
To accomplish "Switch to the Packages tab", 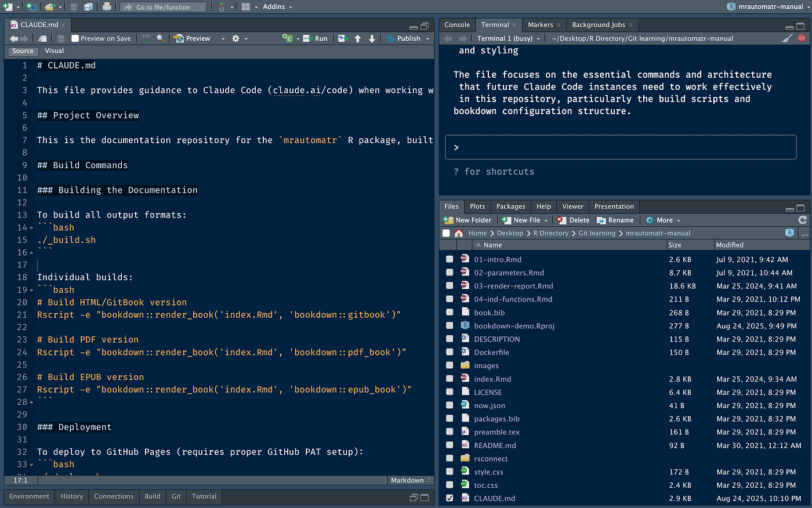I will point(510,206).
